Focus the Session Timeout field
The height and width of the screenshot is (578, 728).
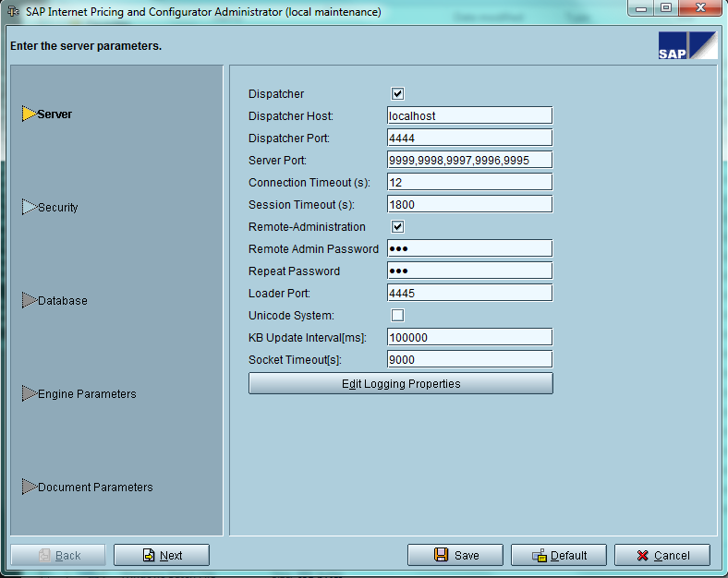tap(469, 205)
